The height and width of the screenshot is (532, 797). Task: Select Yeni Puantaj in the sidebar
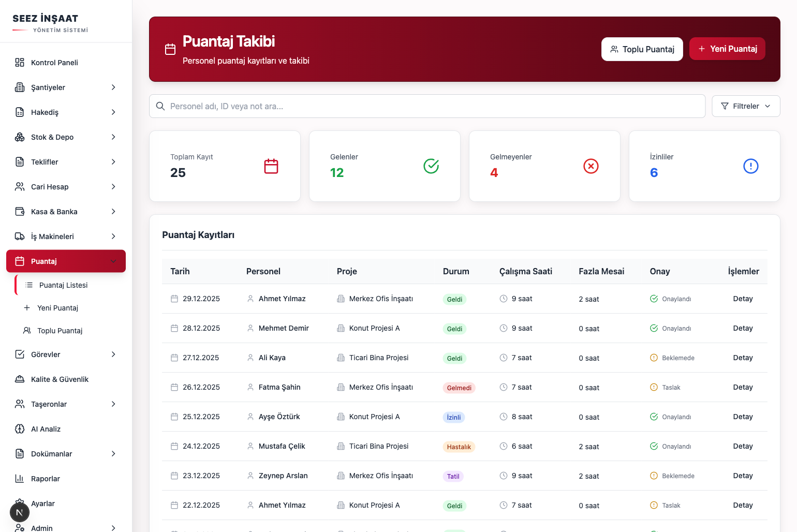point(57,308)
